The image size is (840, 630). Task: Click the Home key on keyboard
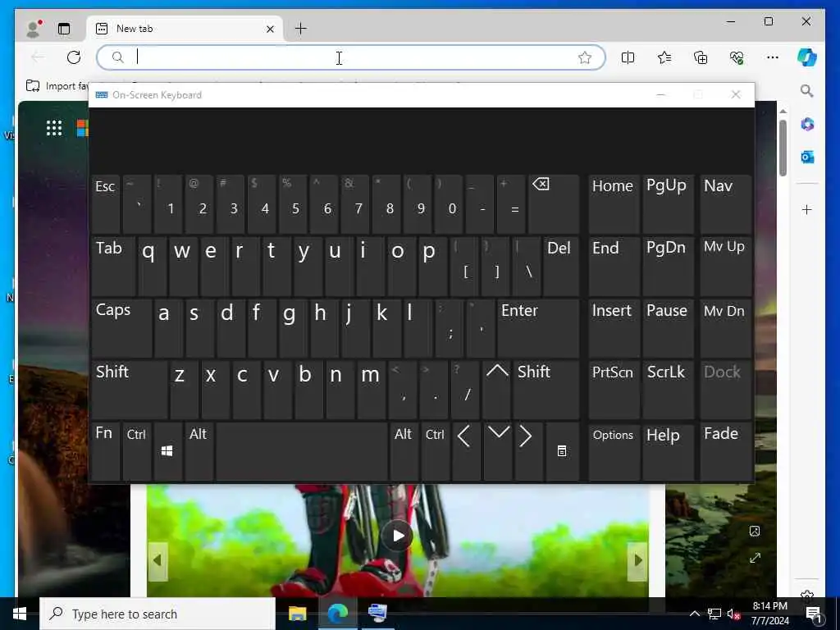click(614, 204)
